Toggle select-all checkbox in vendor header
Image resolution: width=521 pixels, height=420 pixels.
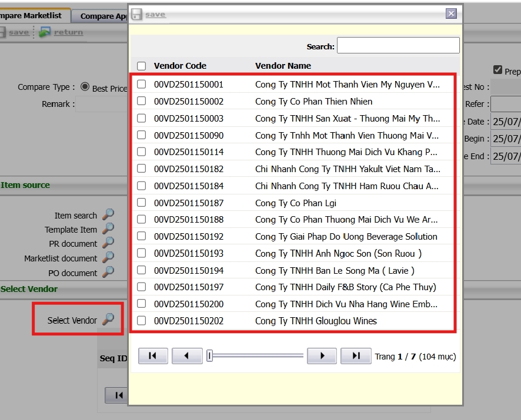coord(141,66)
